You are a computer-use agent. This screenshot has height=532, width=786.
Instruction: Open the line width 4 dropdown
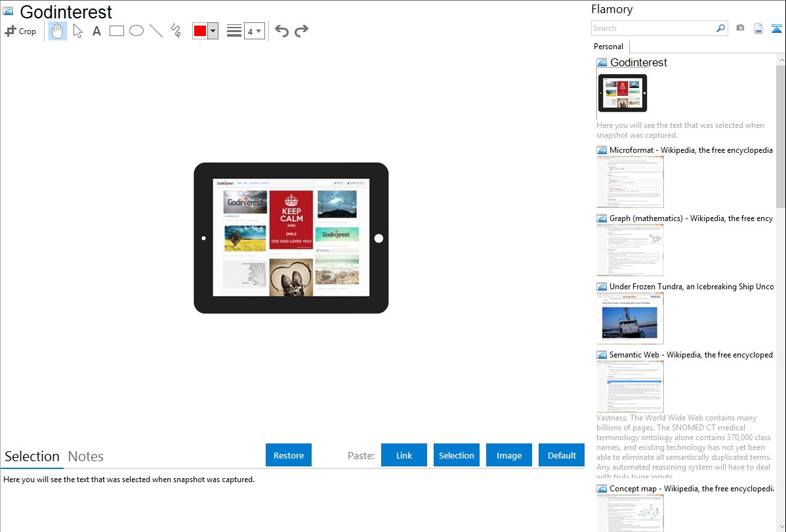pyautogui.click(x=254, y=31)
